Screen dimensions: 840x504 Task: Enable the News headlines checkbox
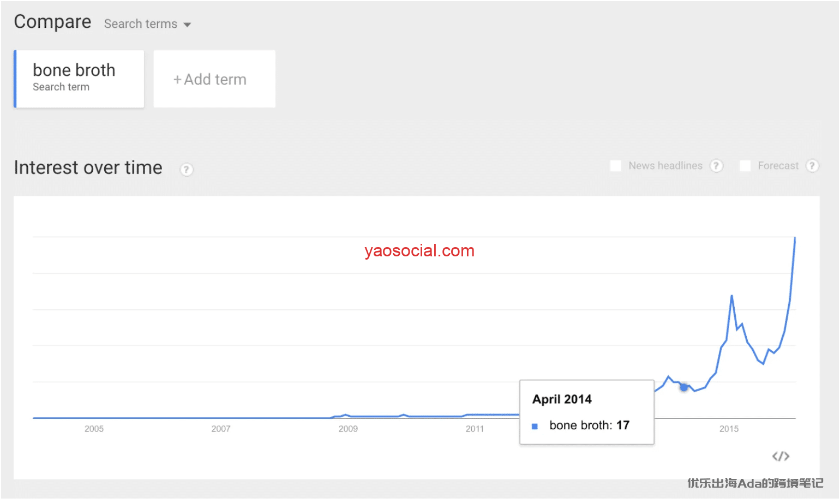tap(615, 166)
